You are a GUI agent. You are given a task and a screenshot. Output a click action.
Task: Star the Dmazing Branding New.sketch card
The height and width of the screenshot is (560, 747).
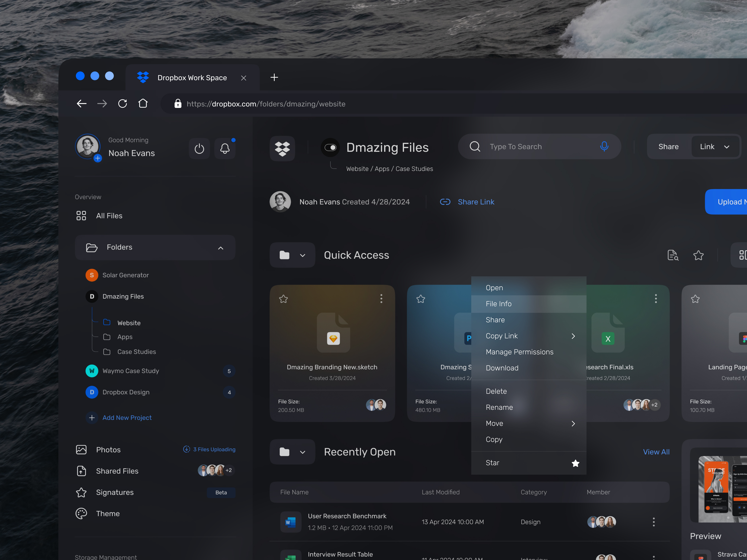coord(284,299)
